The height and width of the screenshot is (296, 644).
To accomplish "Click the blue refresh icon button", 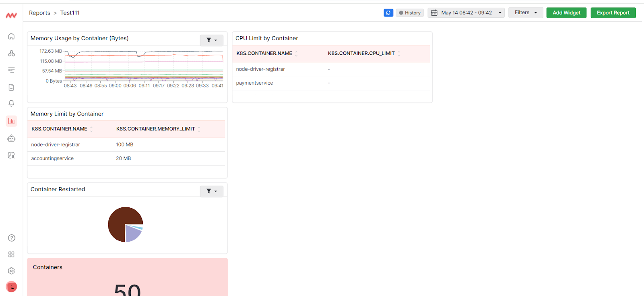I will coord(388,13).
